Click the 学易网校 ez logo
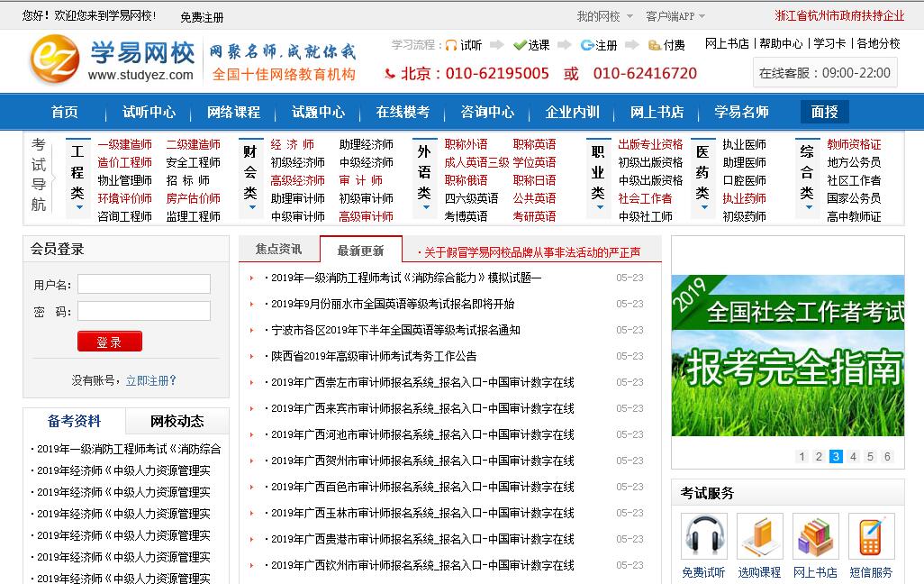Image resolution: width=924 pixels, height=584 pixels. click(x=56, y=60)
